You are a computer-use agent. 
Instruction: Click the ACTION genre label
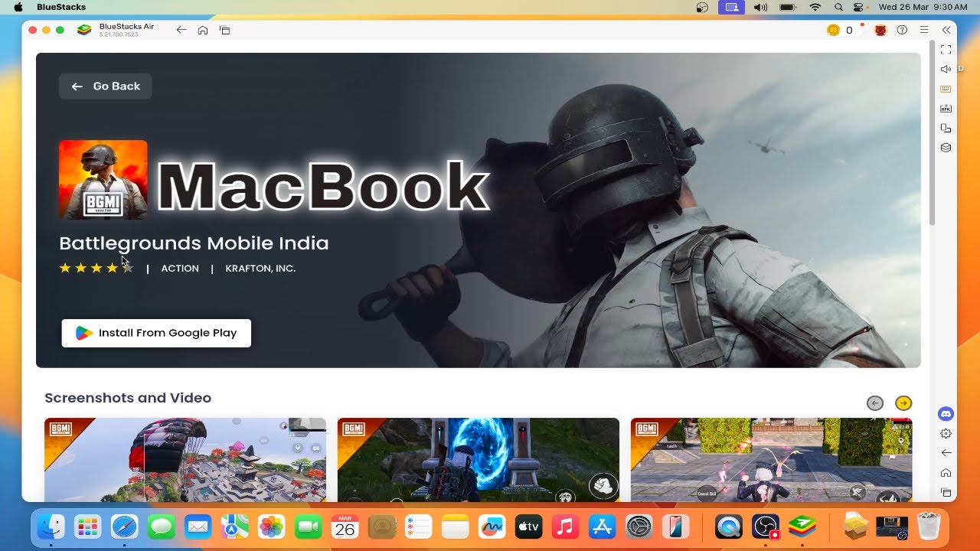180,269
